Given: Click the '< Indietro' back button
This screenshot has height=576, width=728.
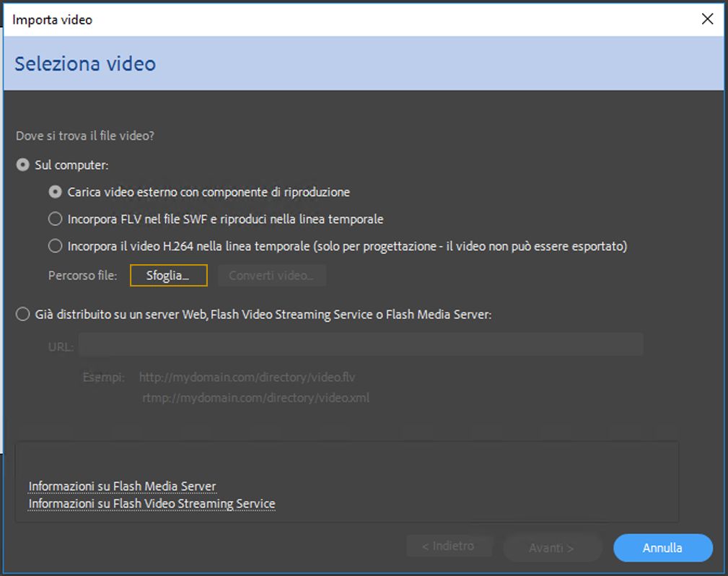Looking at the screenshot, I should [x=449, y=546].
